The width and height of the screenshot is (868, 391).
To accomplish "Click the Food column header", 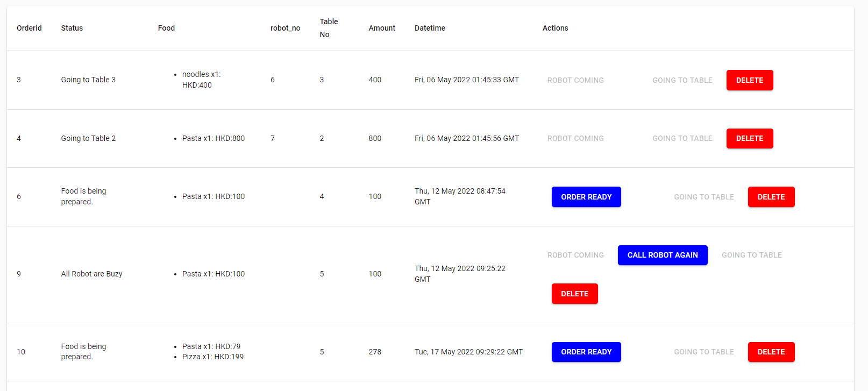I will (166, 28).
